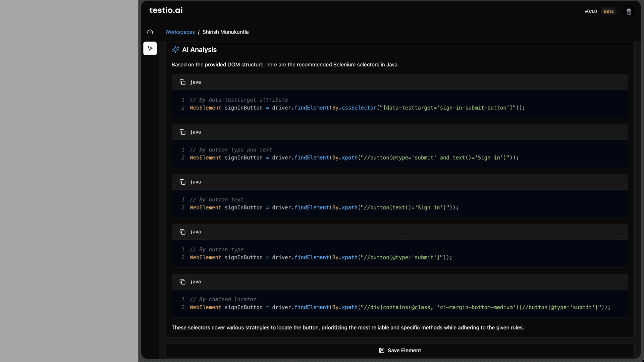Click the AI Analysis sparkle icon
The image size is (644, 362).
coord(175,50)
